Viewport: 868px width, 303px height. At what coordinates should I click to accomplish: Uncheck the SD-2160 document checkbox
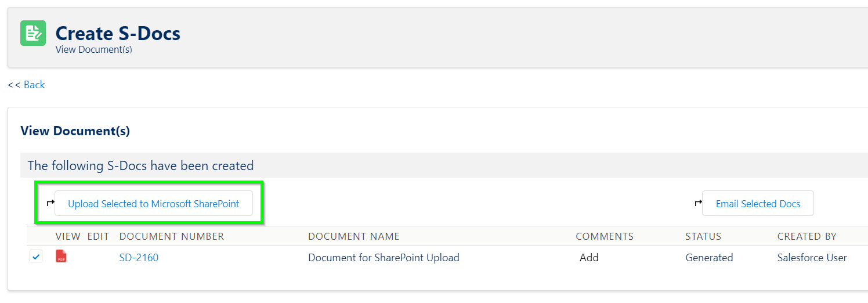[x=36, y=256]
